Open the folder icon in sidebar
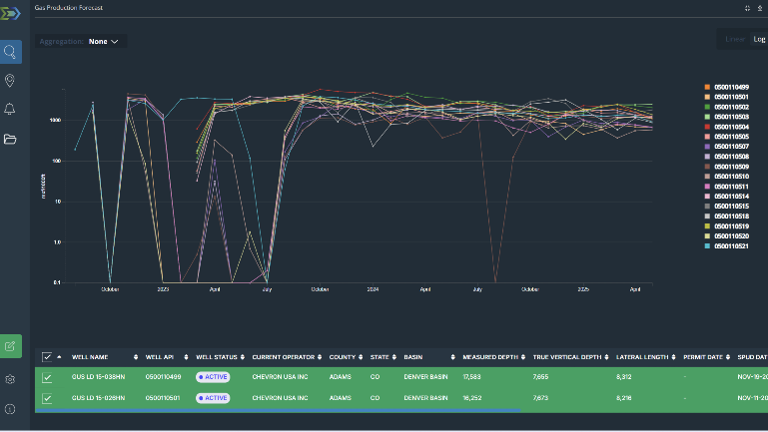Image resolution: width=768 pixels, height=432 pixels. click(x=11, y=139)
